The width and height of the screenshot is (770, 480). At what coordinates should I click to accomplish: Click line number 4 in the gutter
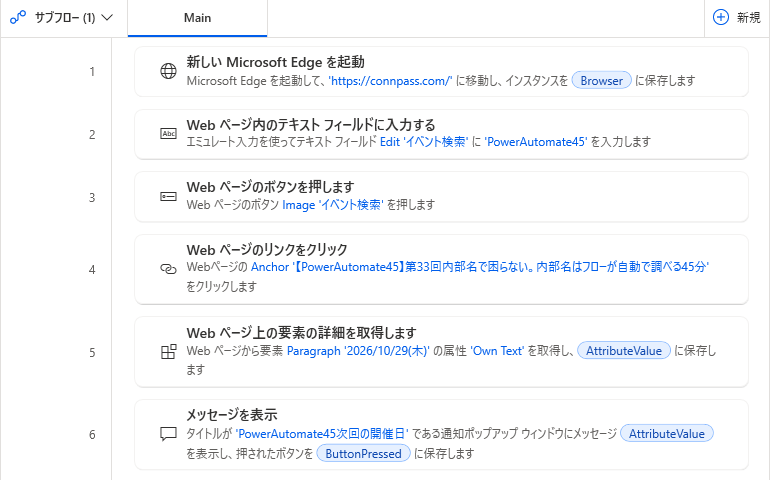[92, 270]
